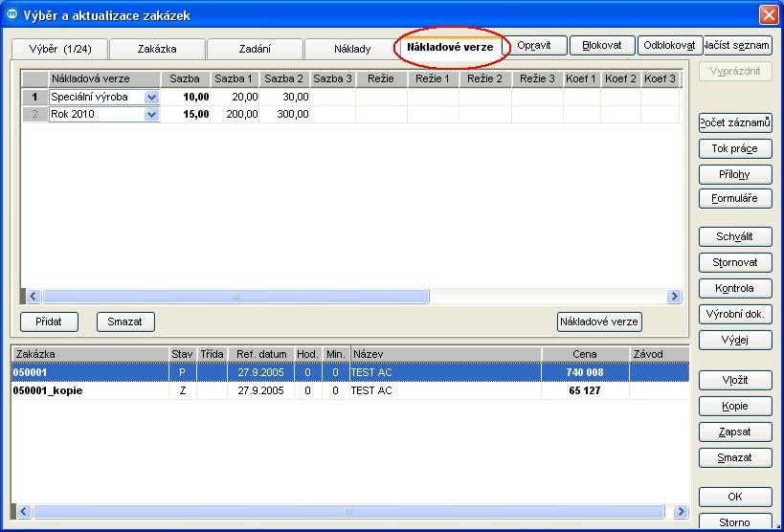The height and width of the screenshot is (532, 784).
Task: Select order row 050001
Action: [x=350, y=372]
